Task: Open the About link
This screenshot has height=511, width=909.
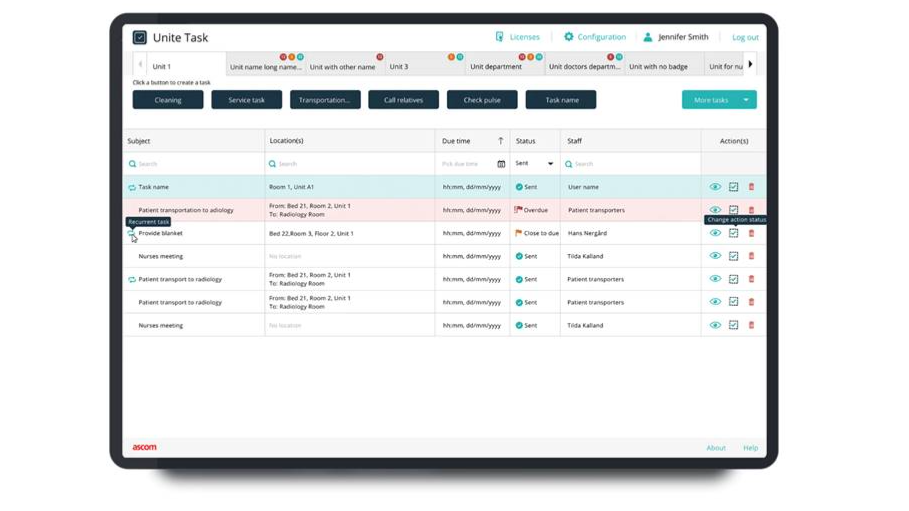Action: click(716, 448)
